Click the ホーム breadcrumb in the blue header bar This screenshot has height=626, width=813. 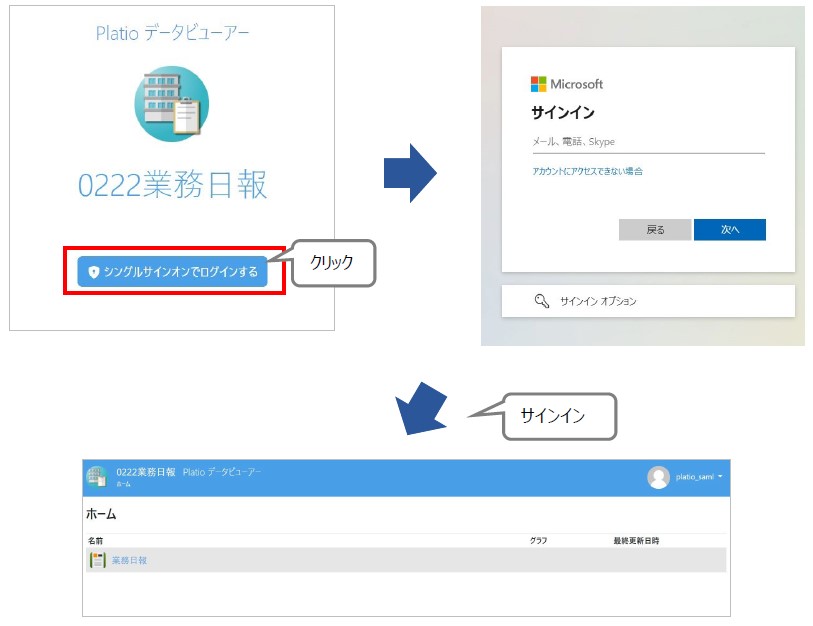point(123,484)
